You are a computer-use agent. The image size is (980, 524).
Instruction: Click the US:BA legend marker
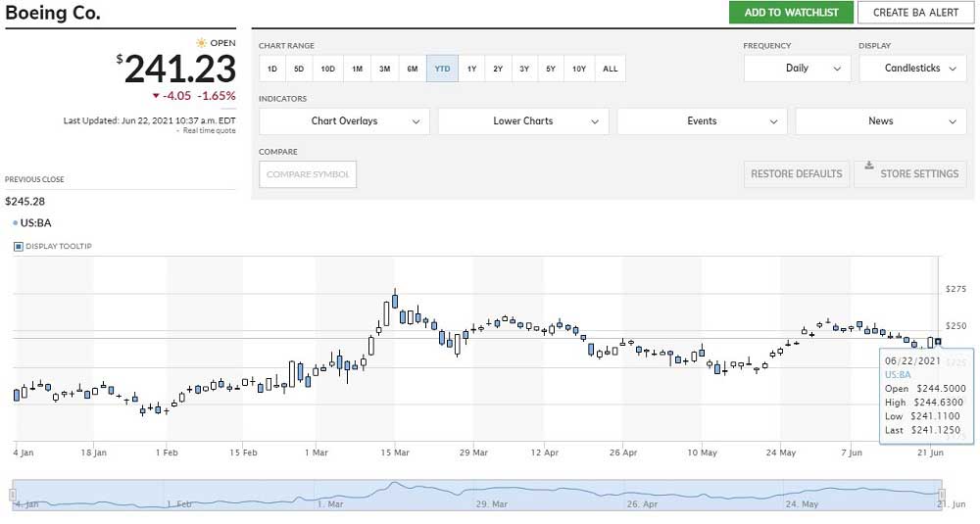click(15, 223)
